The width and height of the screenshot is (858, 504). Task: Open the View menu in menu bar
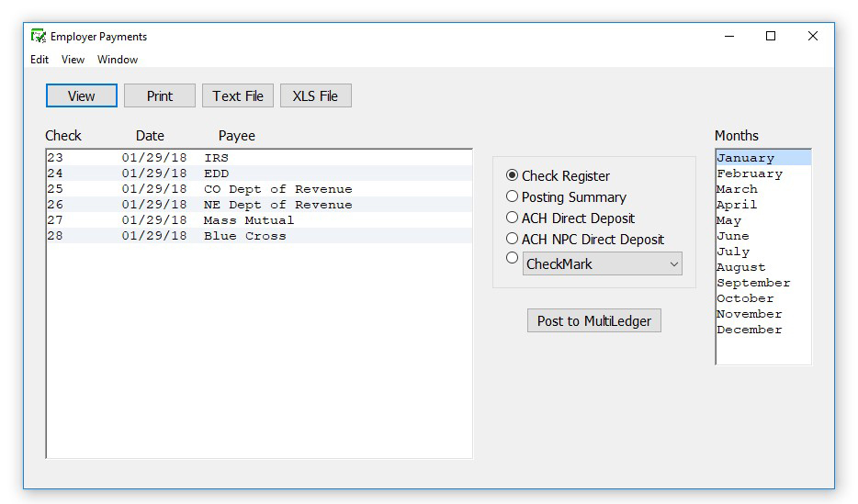pos(73,60)
